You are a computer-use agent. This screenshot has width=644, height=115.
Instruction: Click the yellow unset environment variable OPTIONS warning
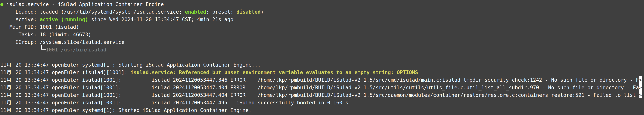click(274, 72)
